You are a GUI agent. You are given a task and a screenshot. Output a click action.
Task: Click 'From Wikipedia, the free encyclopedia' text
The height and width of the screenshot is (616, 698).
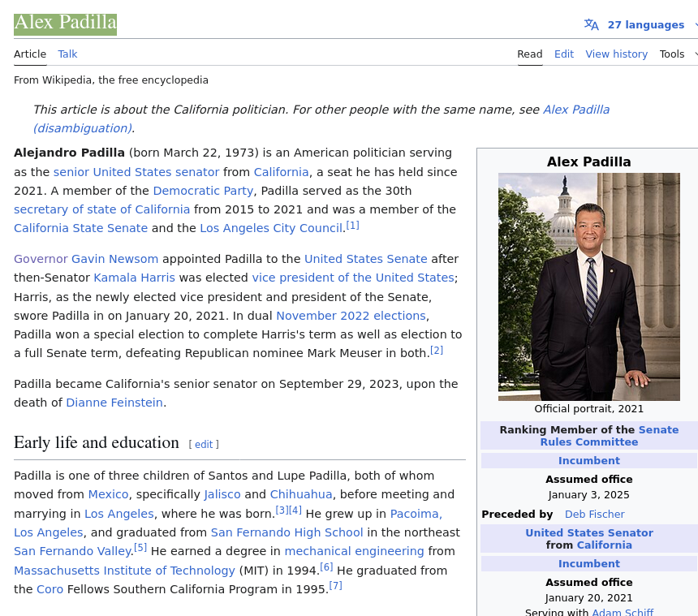[x=111, y=80]
